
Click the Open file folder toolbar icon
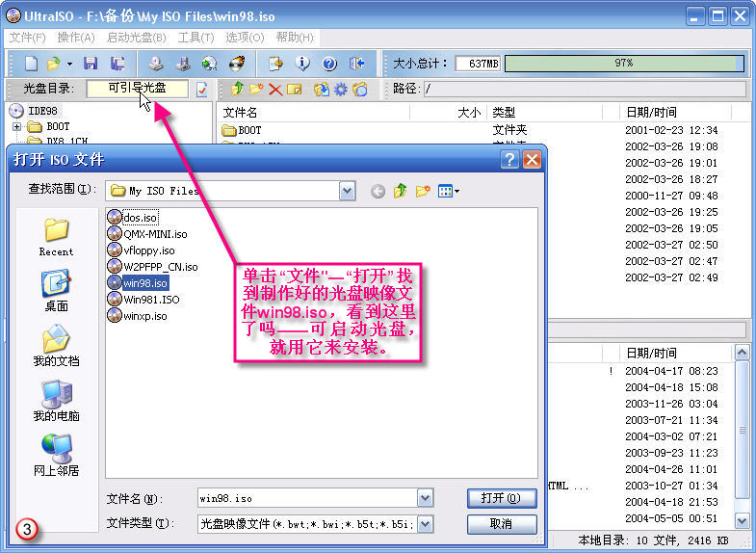click(53, 64)
